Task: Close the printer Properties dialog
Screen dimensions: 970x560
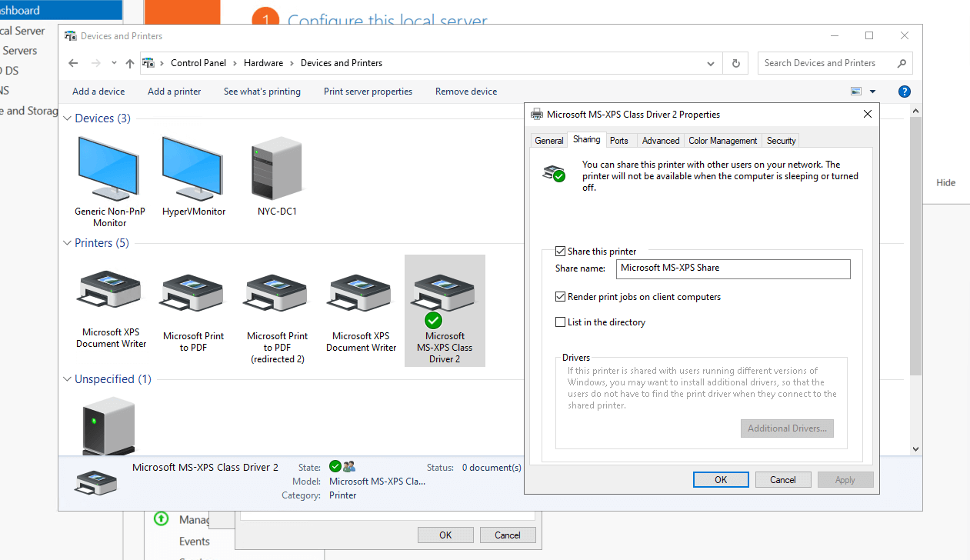Action: (868, 114)
